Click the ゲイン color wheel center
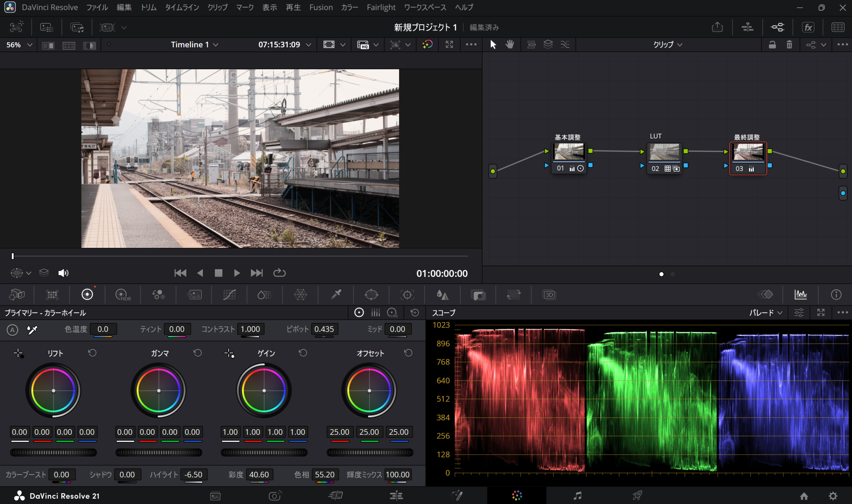Screen dimensions: 852x504 tap(264, 391)
